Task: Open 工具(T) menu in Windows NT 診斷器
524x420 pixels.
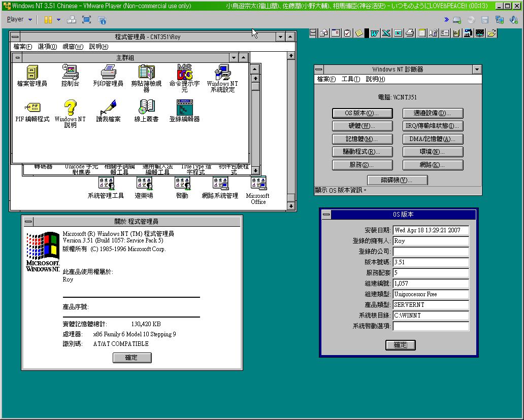Action: [350, 79]
